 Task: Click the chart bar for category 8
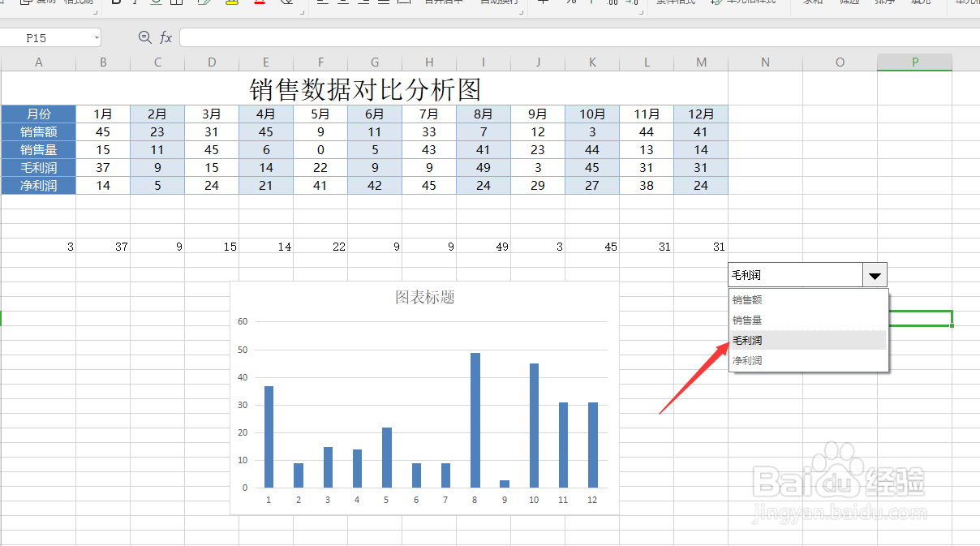point(475,420)
